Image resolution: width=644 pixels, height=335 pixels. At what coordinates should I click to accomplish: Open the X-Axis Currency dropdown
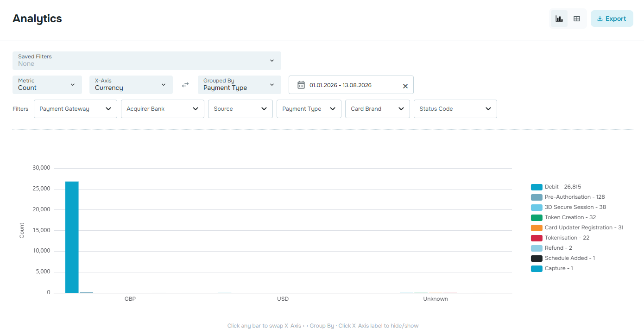point(131,85)
